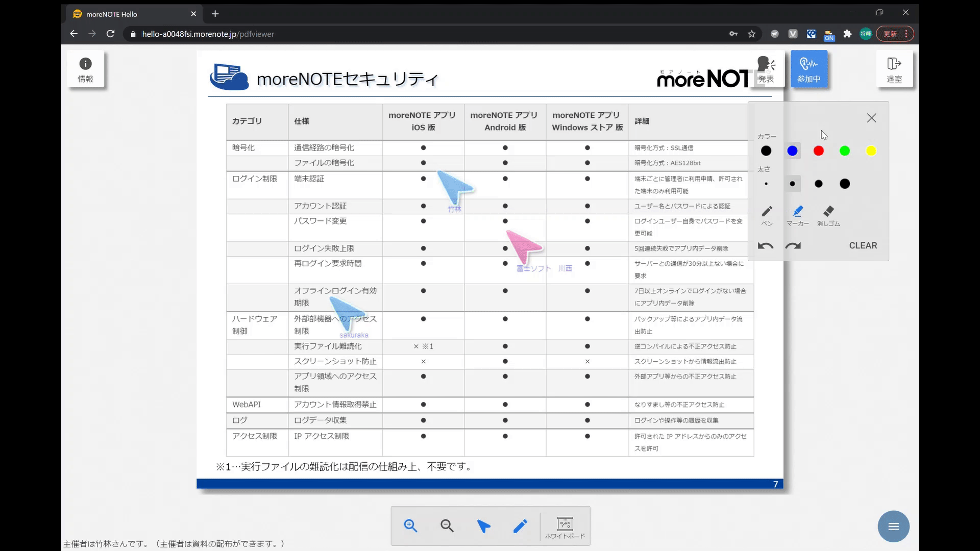Image resolution: width=980 pixels, height=551 pixels.
Task: Open the browser extensions puzzle icon
Action: tap(847, 34)
